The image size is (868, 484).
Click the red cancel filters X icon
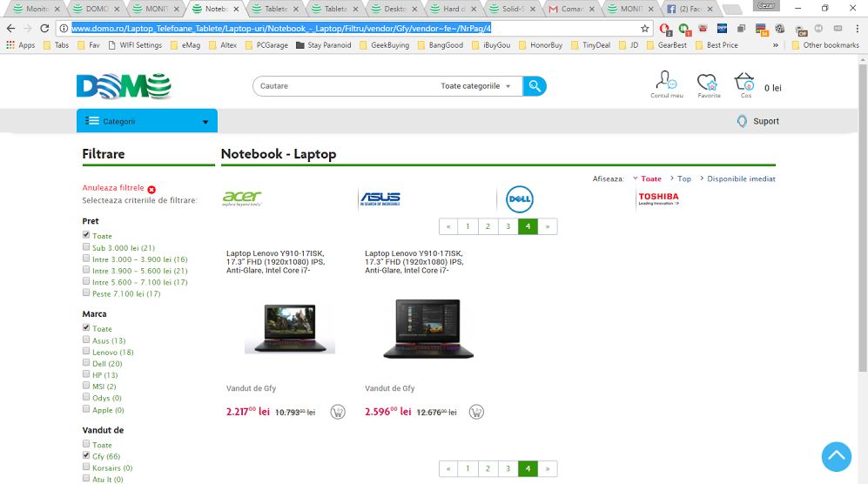[151, 189]
